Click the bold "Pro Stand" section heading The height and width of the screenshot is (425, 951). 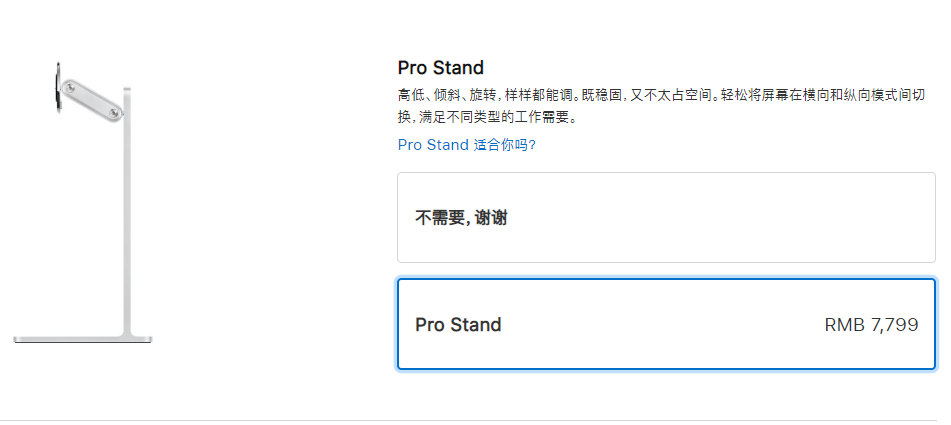click(x=440, y=68)
